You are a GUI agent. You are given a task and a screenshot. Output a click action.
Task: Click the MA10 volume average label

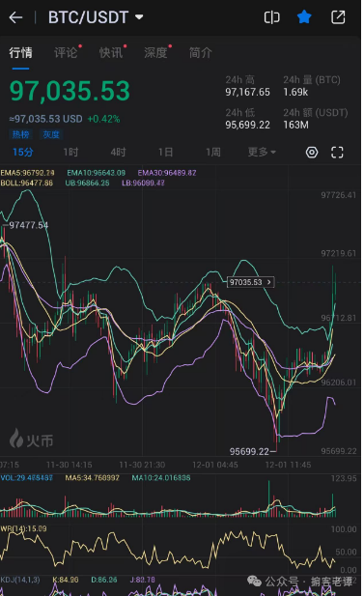pyautogui.click(x=161, y=478)
